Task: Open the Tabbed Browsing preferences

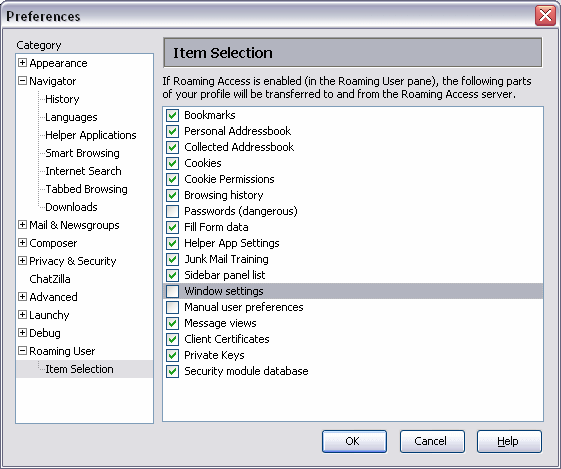Action: tap(86, 189)
